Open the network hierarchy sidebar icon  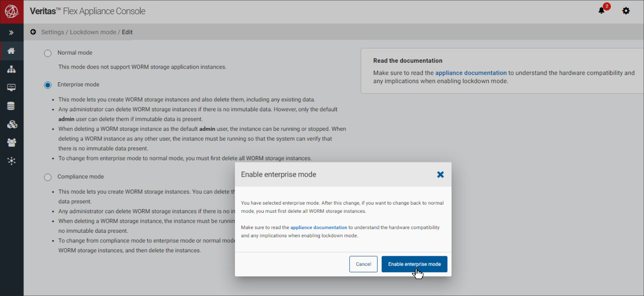[11, 69]
